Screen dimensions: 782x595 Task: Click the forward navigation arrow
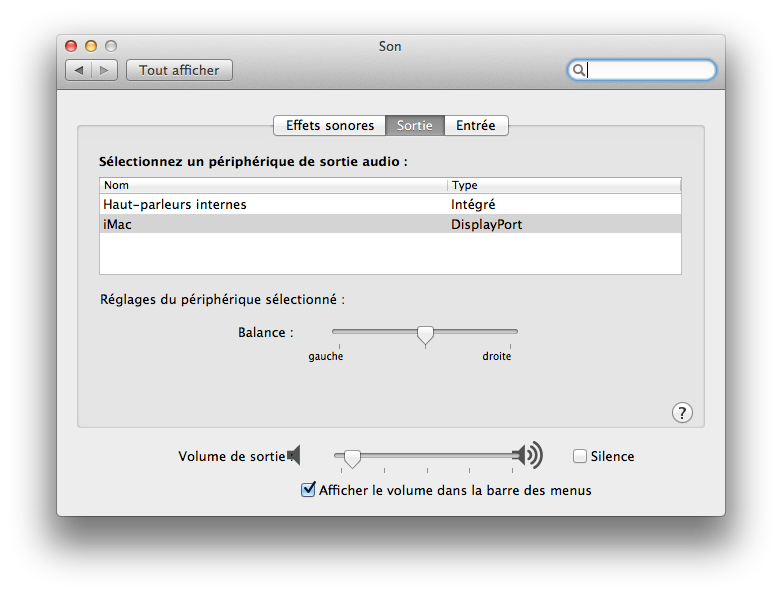click(x=105, y=70)
